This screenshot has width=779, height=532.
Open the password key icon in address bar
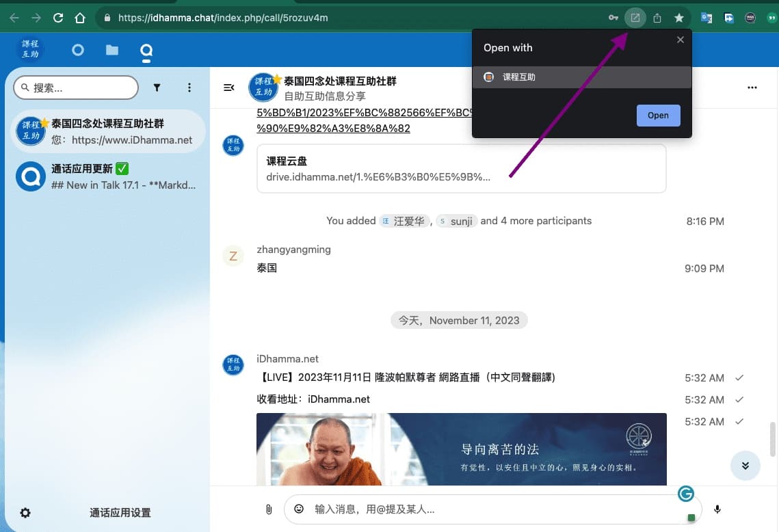pyautogui.click(x=613, y=18)
